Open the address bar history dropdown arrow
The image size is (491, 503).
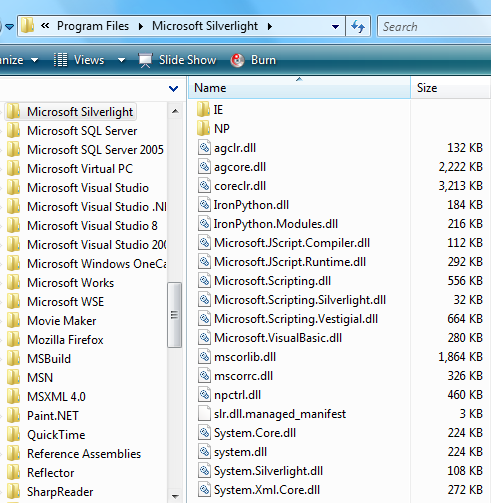pyautogui.click(x=335, y=27)
